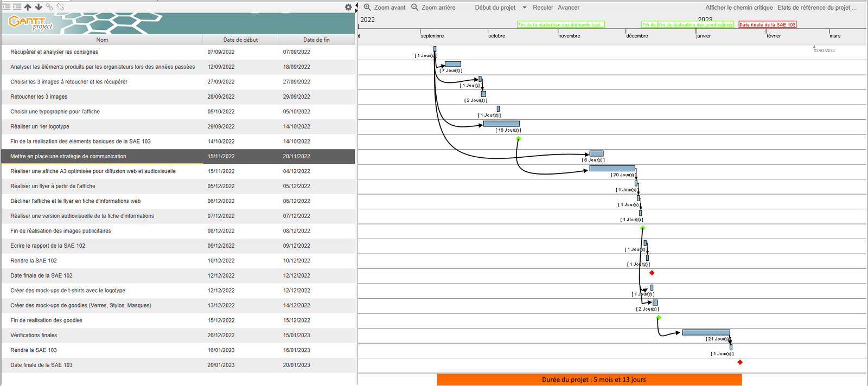
Task: Open table settings via gear icon
Action: pyautogui.click(x=348, y=7)
